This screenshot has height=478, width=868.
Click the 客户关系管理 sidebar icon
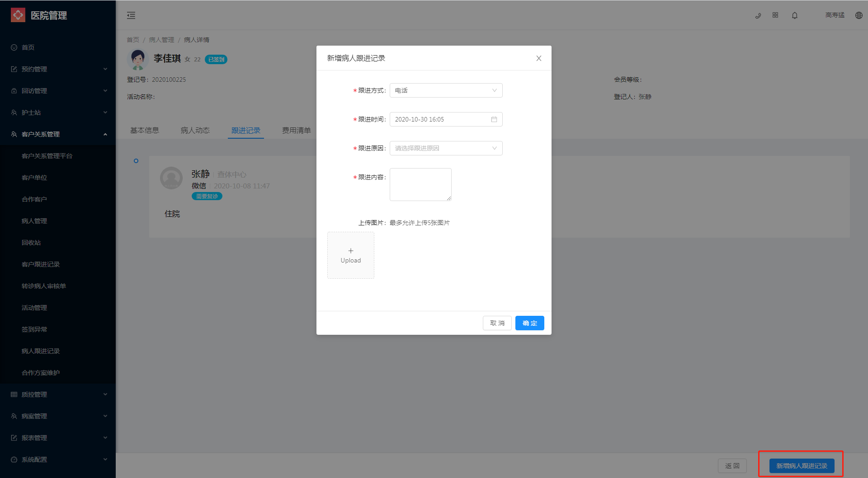pos(14,134)
